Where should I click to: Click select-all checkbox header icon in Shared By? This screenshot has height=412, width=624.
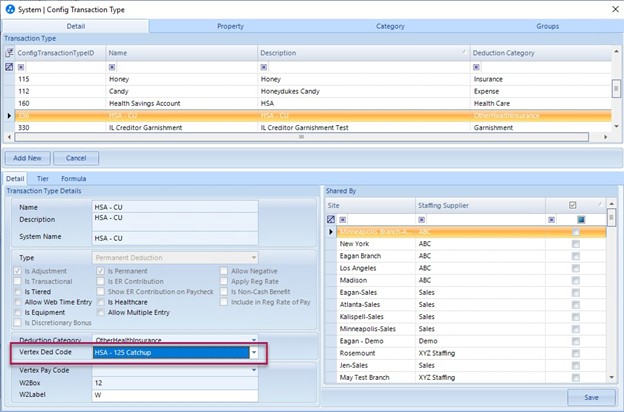(x=573, y=205)
